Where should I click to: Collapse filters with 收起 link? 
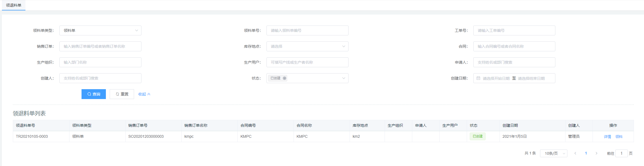click(x=144, y=94)
